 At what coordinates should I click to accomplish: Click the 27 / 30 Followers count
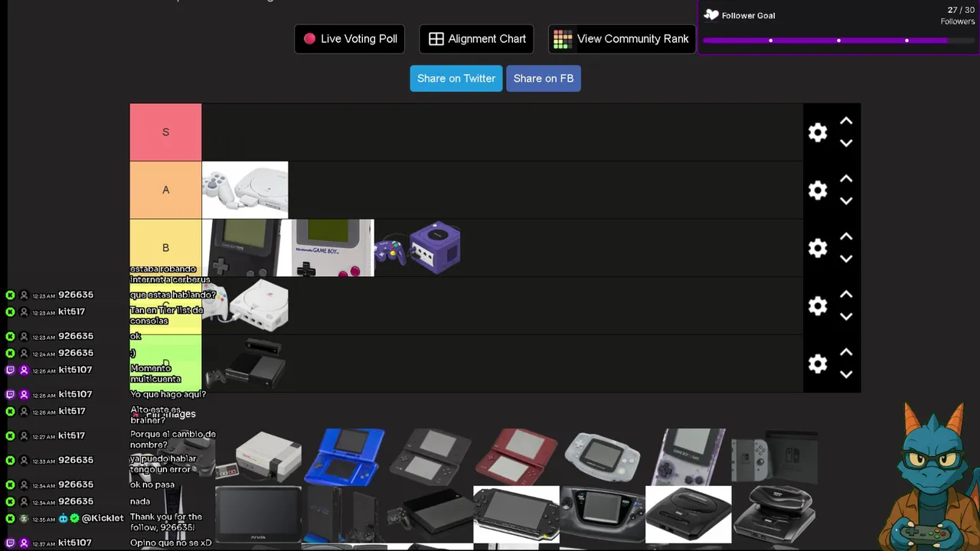click(958, 15)
